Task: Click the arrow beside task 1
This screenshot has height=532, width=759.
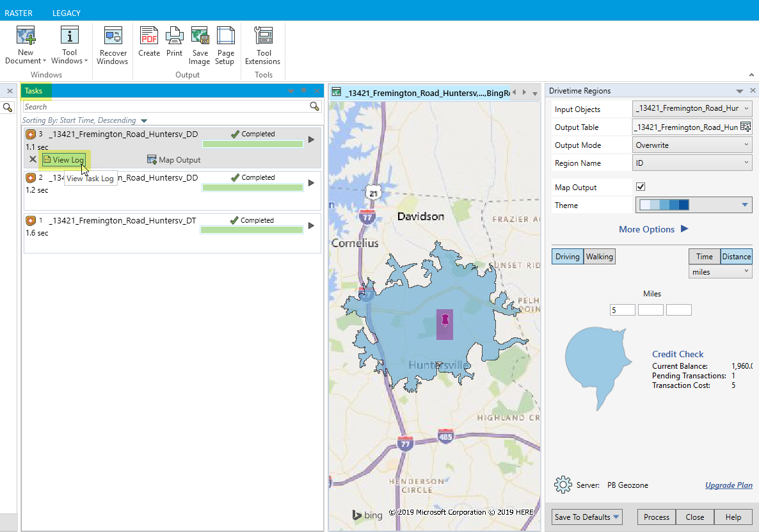Action: (x=311, y=225)
